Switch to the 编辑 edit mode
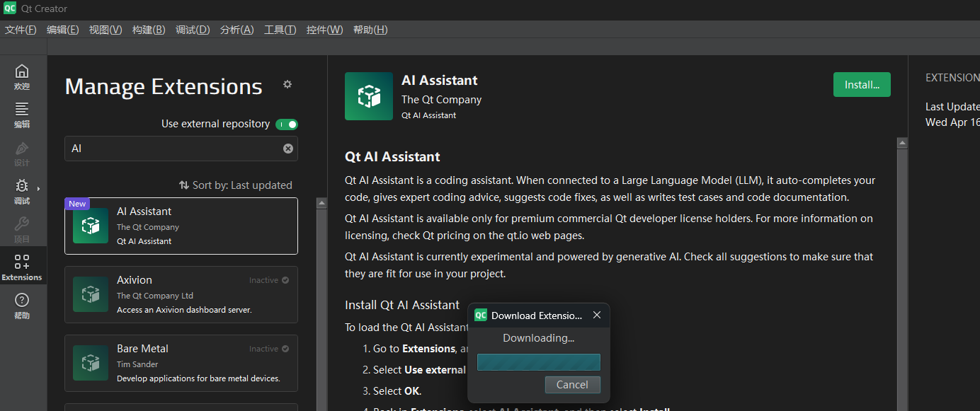This screenshot has width=980, height=411. 22,116
